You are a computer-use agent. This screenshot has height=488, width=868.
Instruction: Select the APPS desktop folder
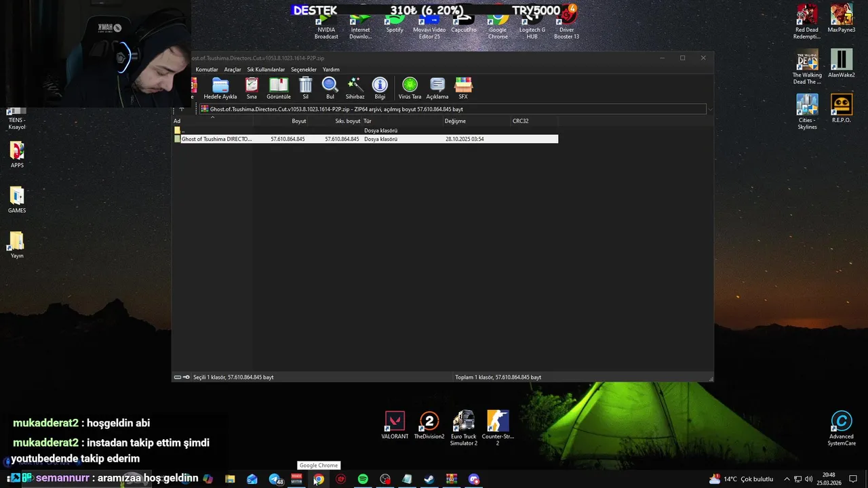17,155
